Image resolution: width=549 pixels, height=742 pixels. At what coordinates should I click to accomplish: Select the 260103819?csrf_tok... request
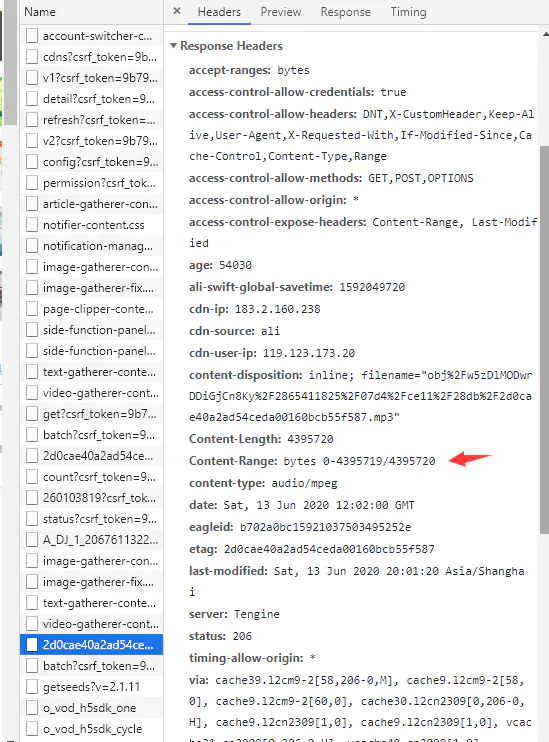91,498
